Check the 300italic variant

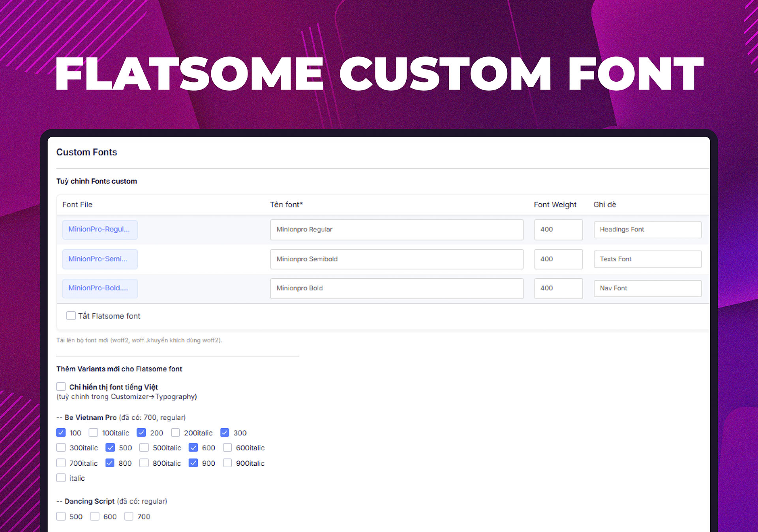coord(61,448)
